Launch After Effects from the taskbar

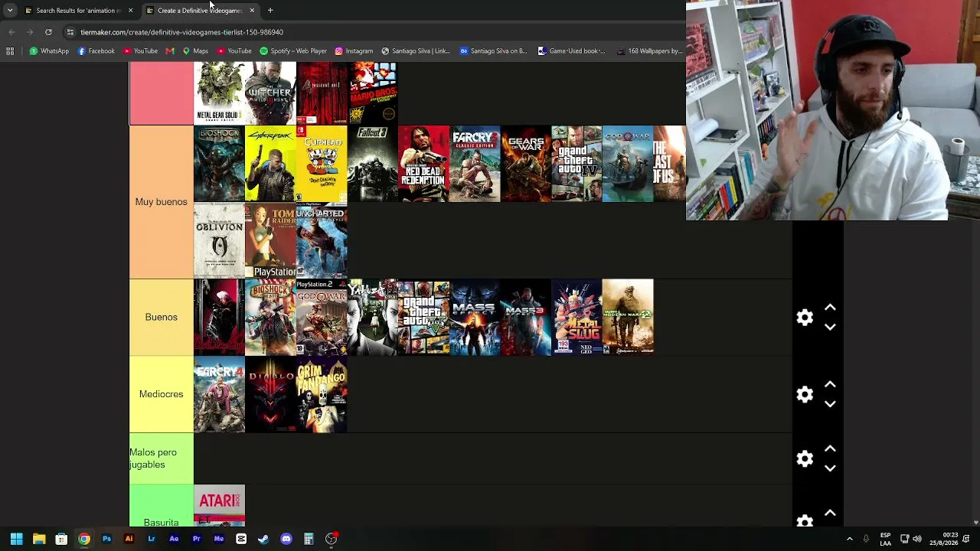click(174, 539)
